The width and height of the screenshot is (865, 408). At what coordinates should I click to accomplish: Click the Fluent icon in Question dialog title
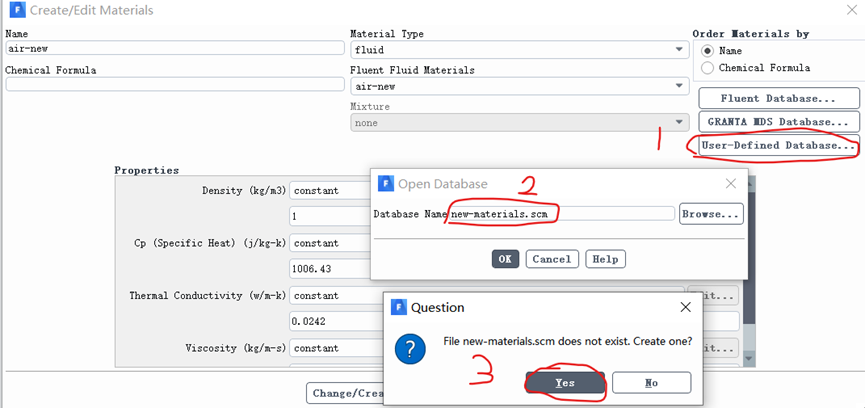[398, 308]
